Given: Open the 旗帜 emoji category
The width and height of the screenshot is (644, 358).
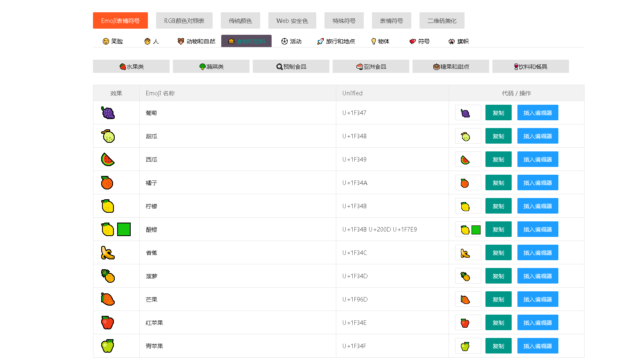Looking at the screenshot, I should (458, 41).
